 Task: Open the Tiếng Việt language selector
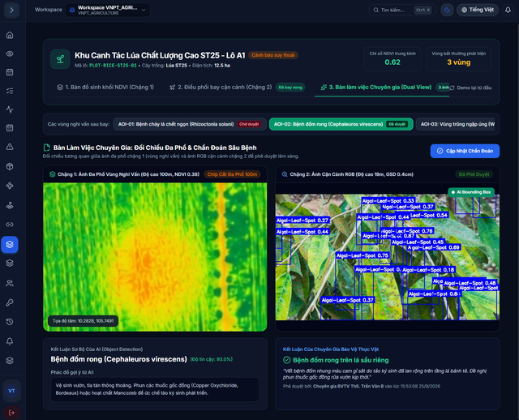click(x=478, y=10)
